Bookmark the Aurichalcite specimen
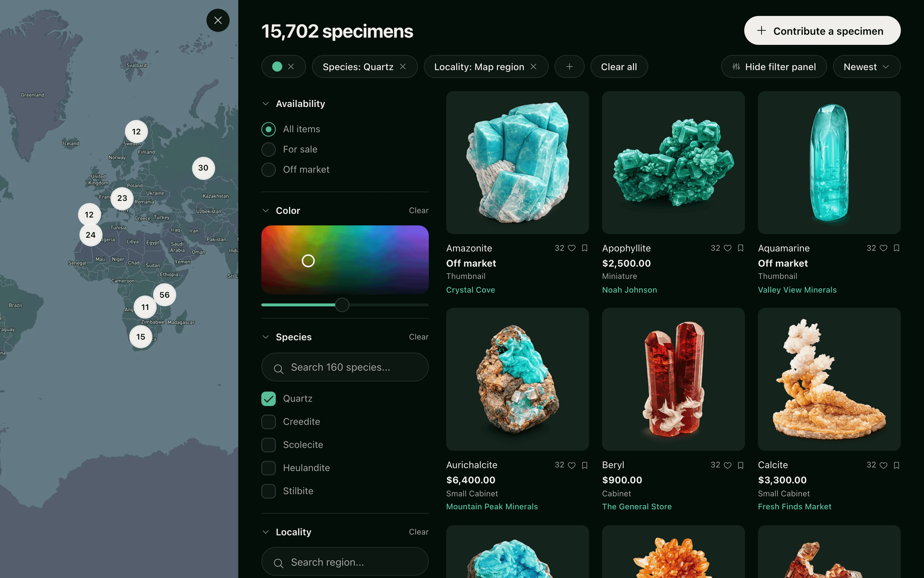Viewport: 924px width, 578px height. point(585,465)
